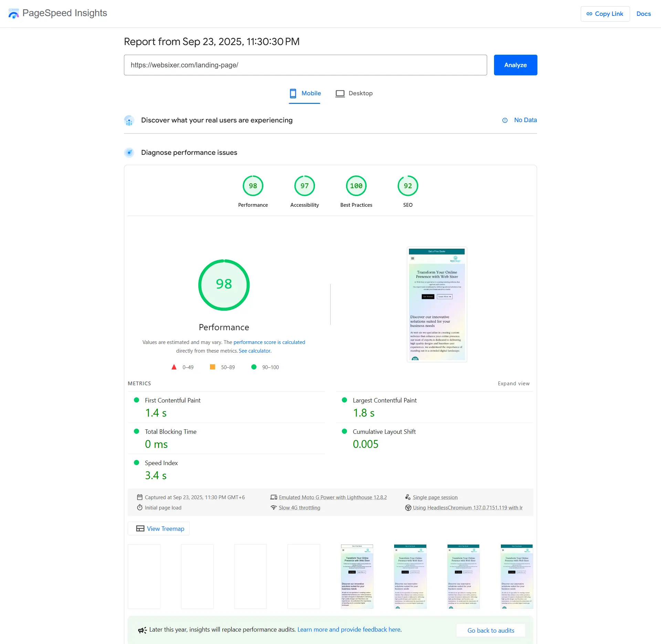
Task: Click the Copy Link button
Action: (x=605, y=14)
